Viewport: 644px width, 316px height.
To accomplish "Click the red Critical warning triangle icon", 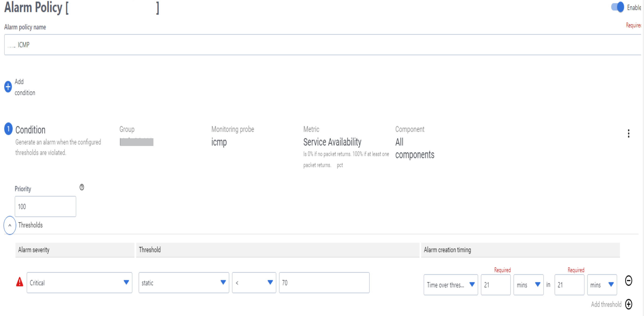I will click(20, 282).
